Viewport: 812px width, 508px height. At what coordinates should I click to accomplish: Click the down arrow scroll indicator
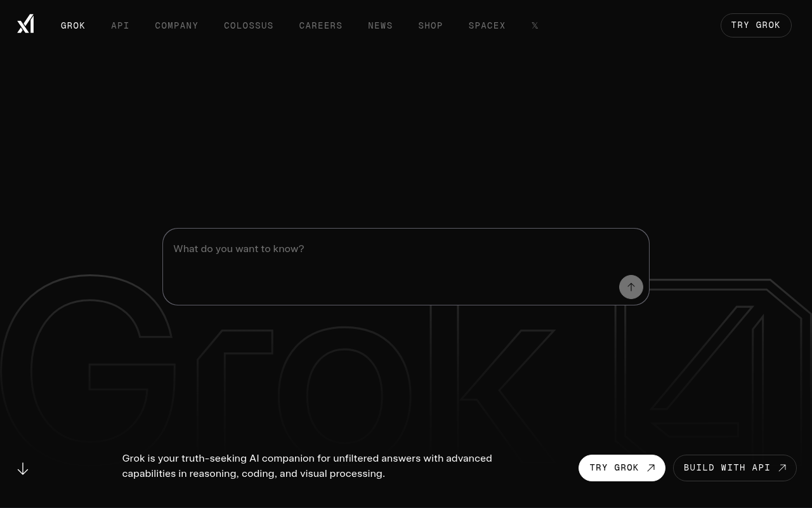pyautogui.click(x=23, y=469)
